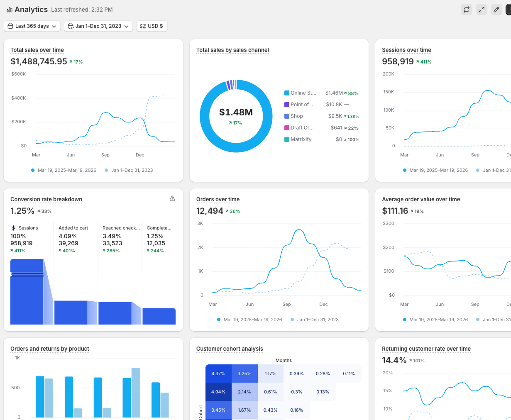
Task: Click the Point of Sale purple color swatch
Action: (287, 105)
